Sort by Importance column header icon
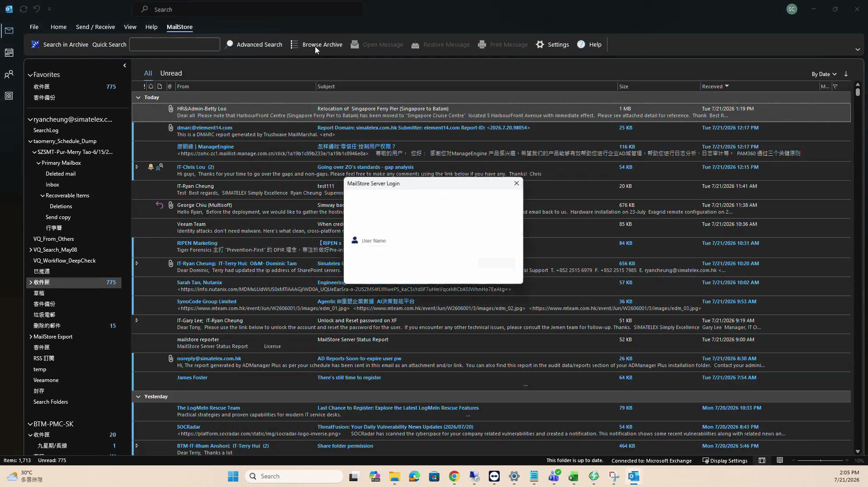Image resolution: width=868 pixels, height=487 pixels. [x=145, y=86]
